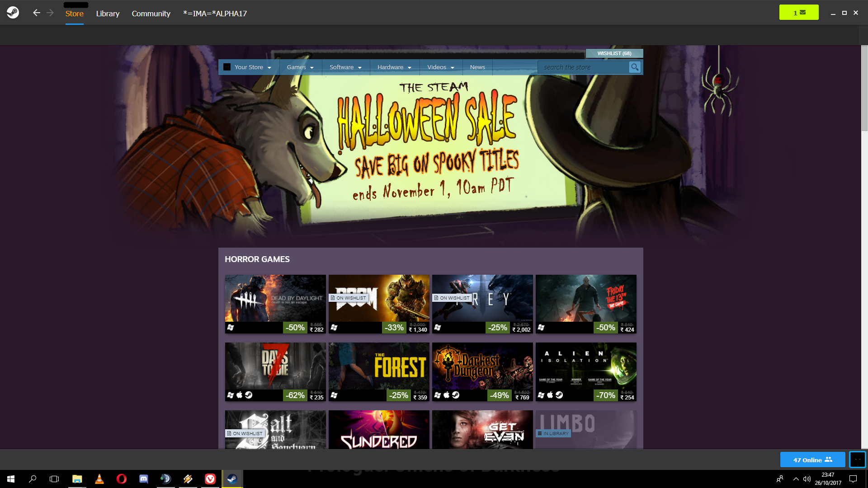868x488 pixels.
Task: Click the -50% discount on Dead by Daylight
Action: (x=295, y=328)
